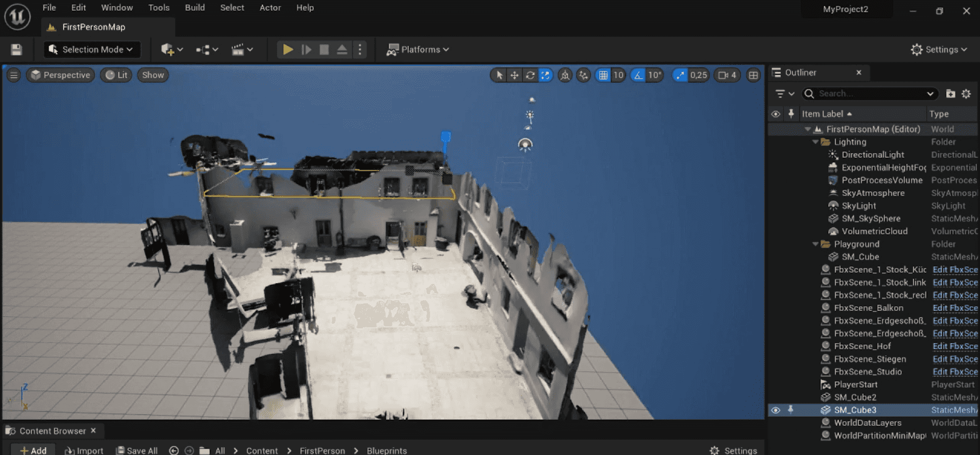This screenshot has height=455, width=980.
Task: Click Import in the Content Browser
Action: tap(84, 450)
